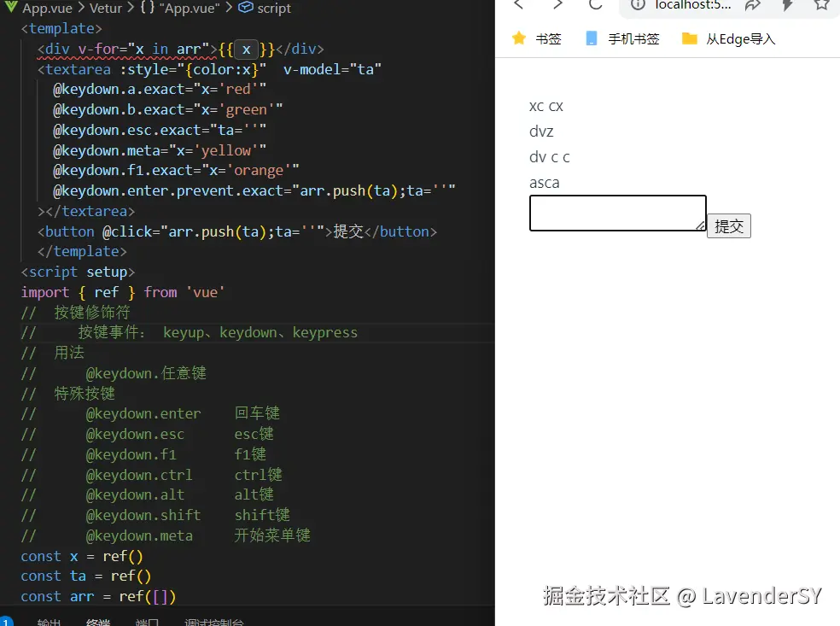Click the App.vue file breadcrumb

click(47, 8)
